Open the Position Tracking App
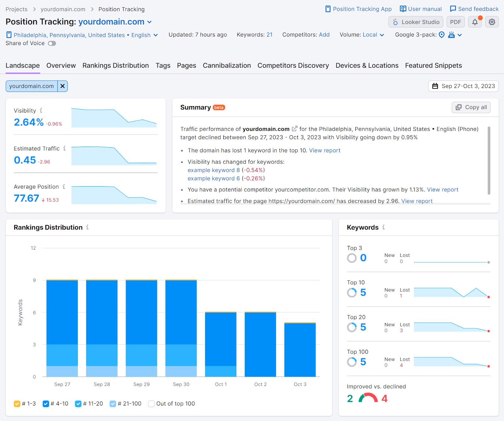This screenshot has width=504, height=421. (358, 9)
